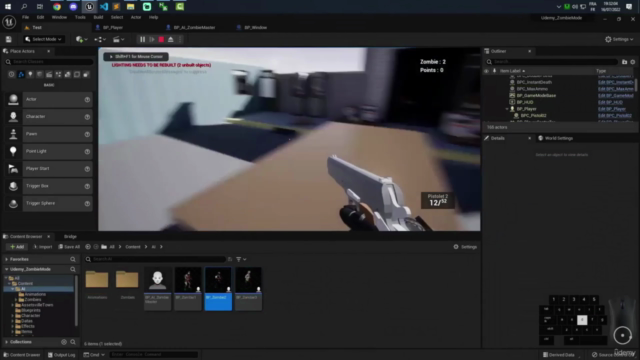
Task: Create a new folder in the Outliner
Action: (624, 62)
